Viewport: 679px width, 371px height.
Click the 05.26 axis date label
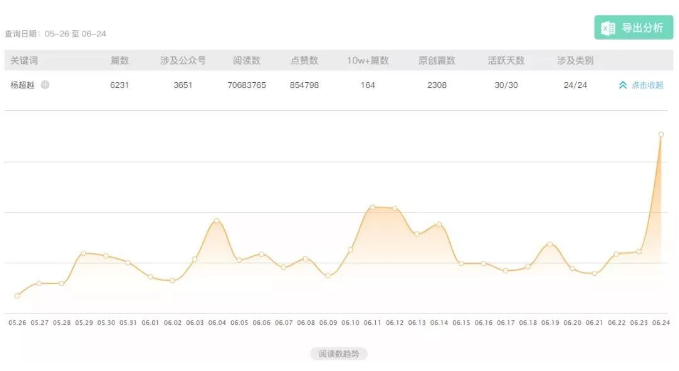click(17, 323)
